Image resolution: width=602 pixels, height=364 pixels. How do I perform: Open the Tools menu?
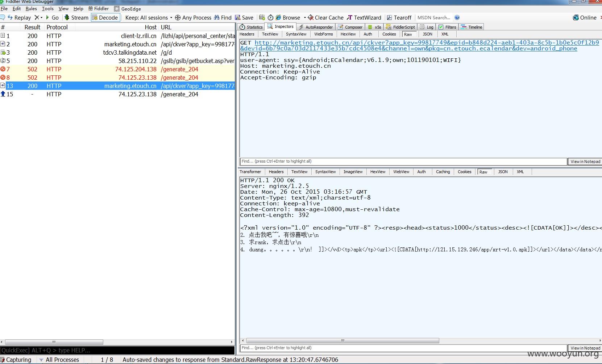(47, 9)
